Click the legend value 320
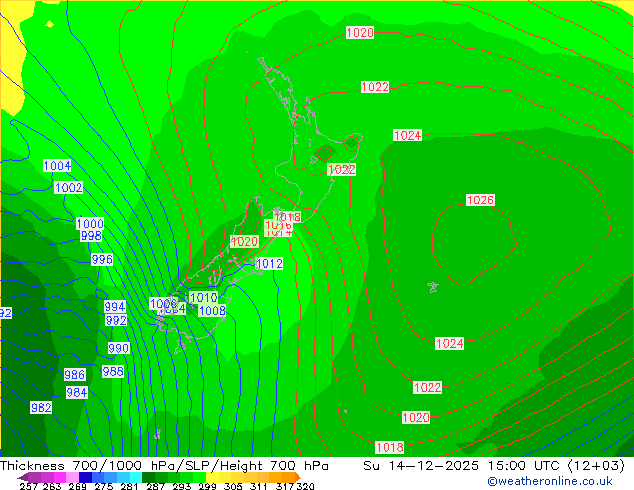The width and height of the screenshot is (634, 490). click(x=305, y=486)
